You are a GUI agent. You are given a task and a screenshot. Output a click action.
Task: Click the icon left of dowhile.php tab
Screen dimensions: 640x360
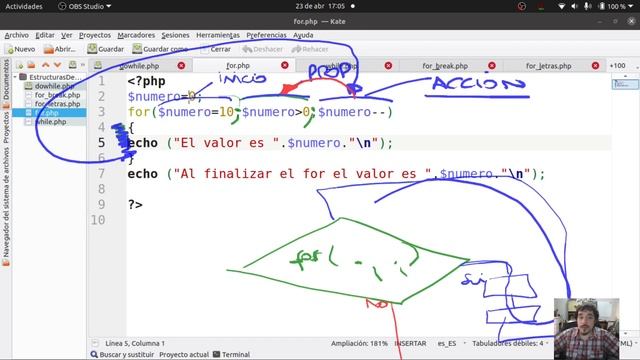pyautogui.click(x=98, y=65)
